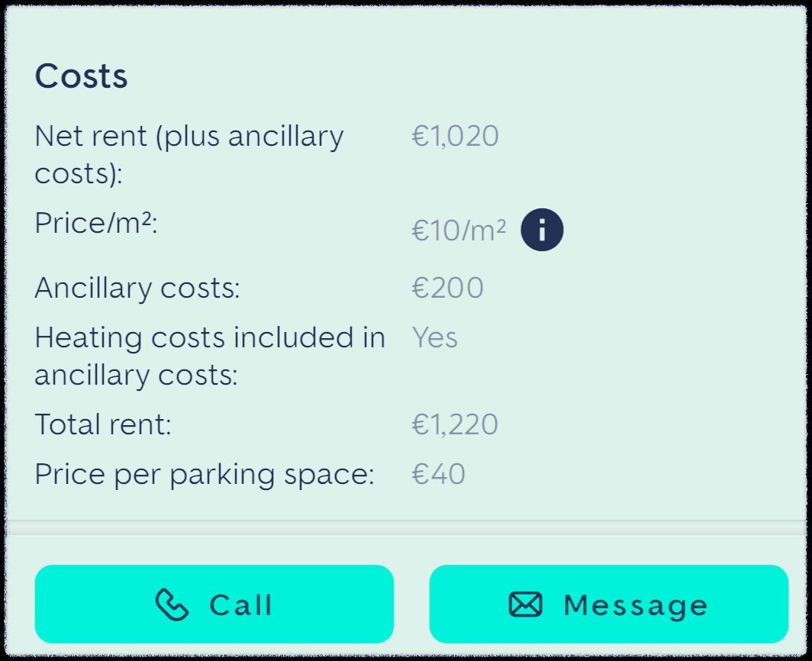This screenshot has height=661, width=812.
Task: Select the Yes heating costs value
Action: tap(435, 337)
